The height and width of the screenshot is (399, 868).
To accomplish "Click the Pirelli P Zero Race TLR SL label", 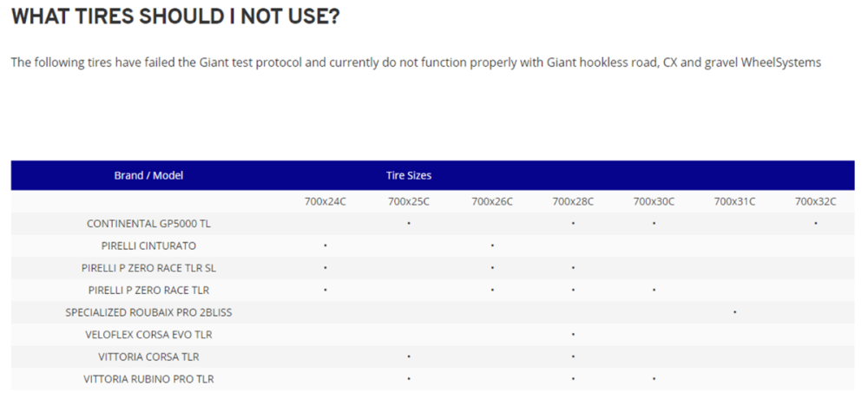I will tap(148, 268).
